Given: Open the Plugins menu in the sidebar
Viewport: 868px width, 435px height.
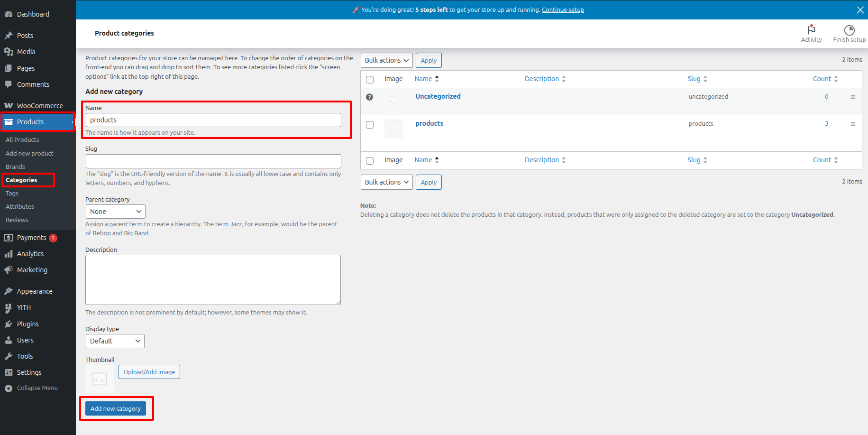Looking at the screenshot, I should [27, 324].
